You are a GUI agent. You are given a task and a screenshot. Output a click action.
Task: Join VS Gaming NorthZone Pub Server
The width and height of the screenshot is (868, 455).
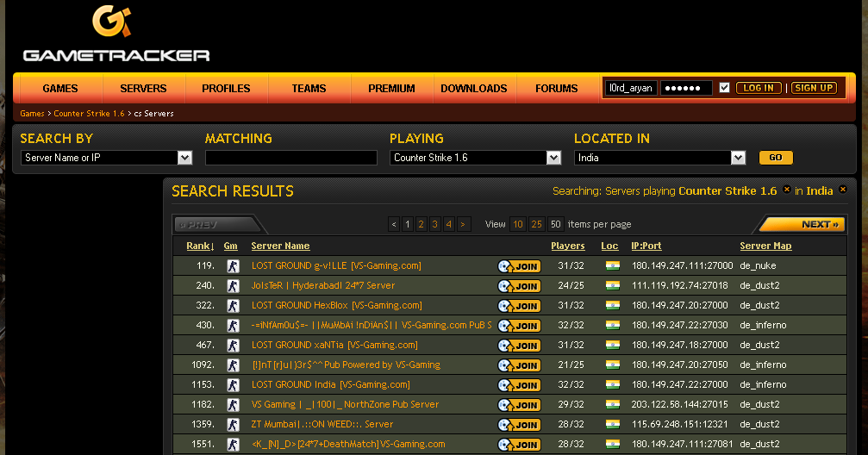pos(519,405)
